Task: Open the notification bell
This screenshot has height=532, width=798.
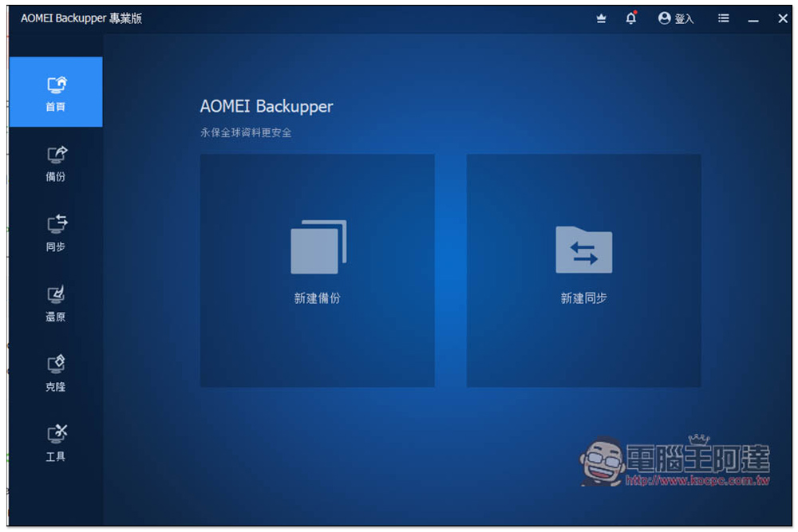Action: [x=631, y=18]
